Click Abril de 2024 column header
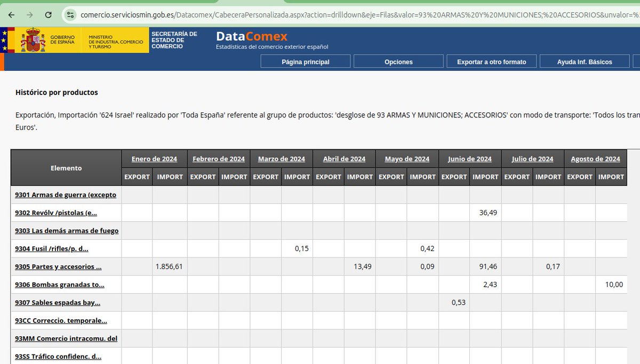Image resolution: width=640 pixels, height=364 pixels. pos(345,159)
